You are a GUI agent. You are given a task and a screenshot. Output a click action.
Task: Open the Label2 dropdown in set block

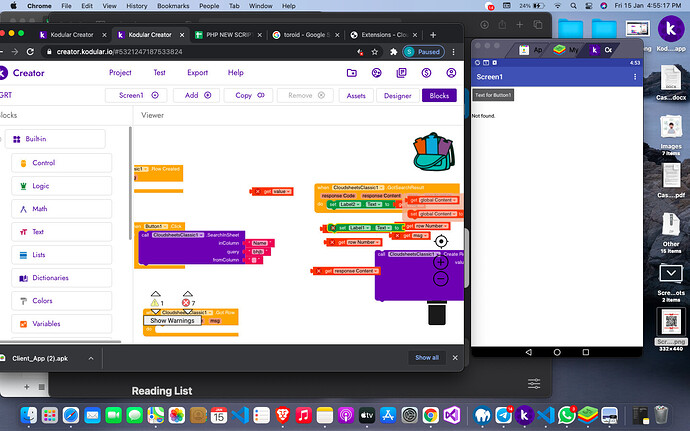coord(349,204)
